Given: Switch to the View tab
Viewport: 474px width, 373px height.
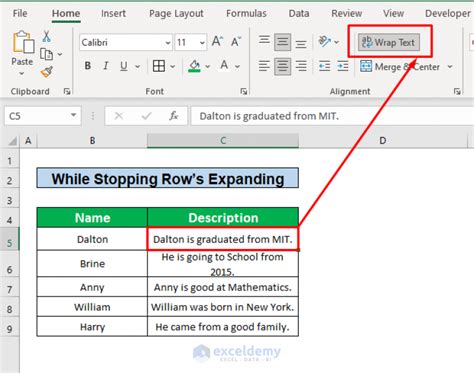Looking at the screenshot, I should tap(393, 14).
